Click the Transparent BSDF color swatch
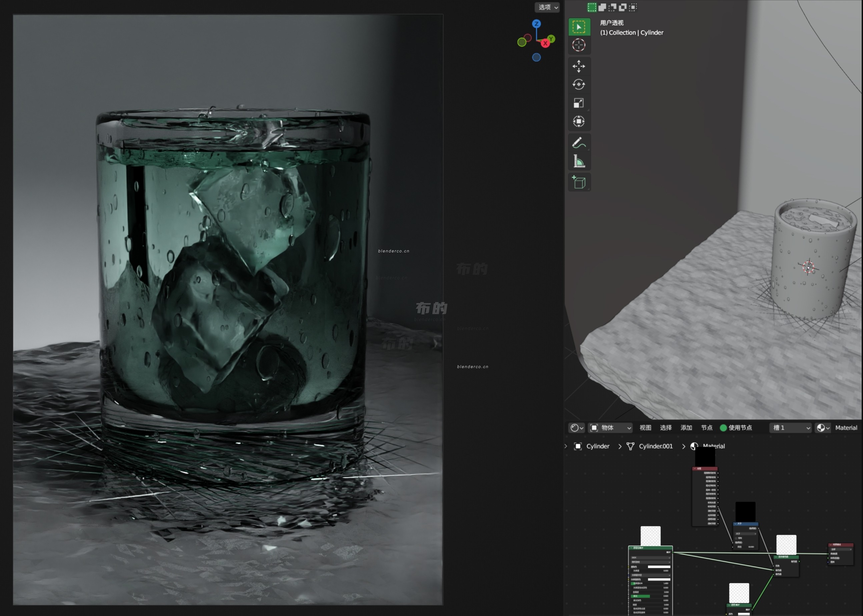This screenshot has height=616, width=863. 744,614
